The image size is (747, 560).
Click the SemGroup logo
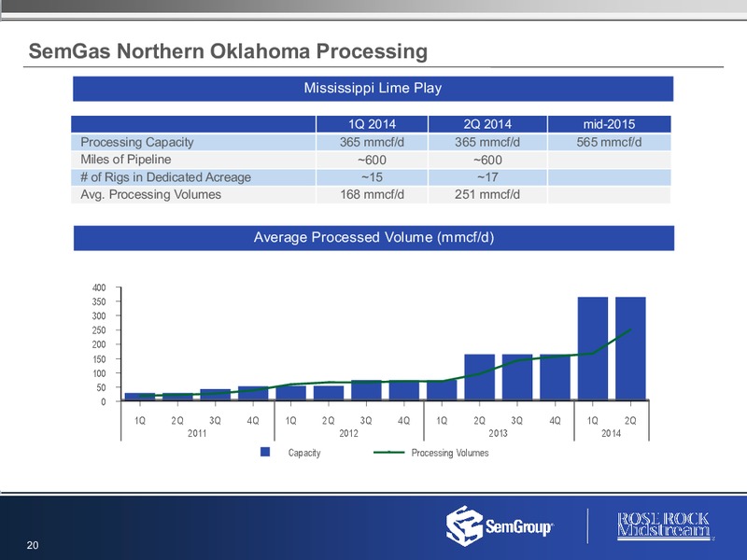click(500, 525)
